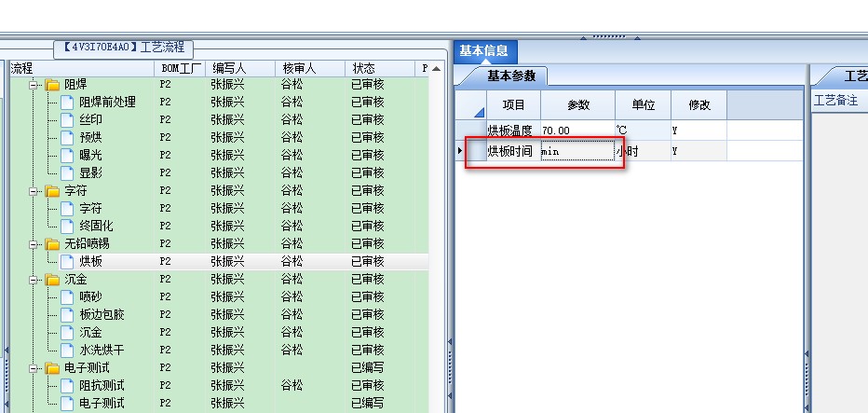Click the 电子测试 folder icon
Screen dimensions: 868x413
[x=52, y=367]
